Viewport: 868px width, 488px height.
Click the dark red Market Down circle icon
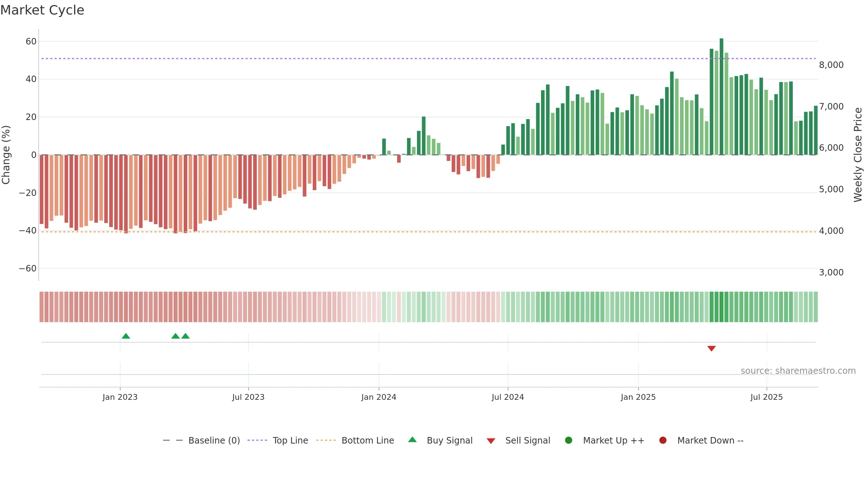pyautogui.click(x=663, y=440)
